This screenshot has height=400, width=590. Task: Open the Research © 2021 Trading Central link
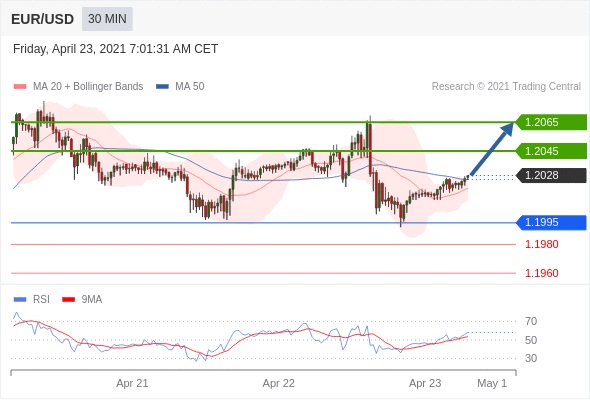point(506,87)
